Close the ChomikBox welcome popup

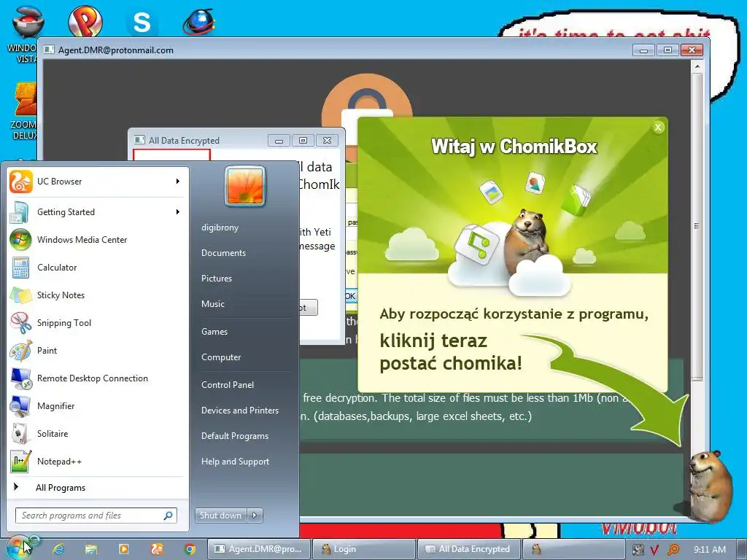(x=658, y=127)
